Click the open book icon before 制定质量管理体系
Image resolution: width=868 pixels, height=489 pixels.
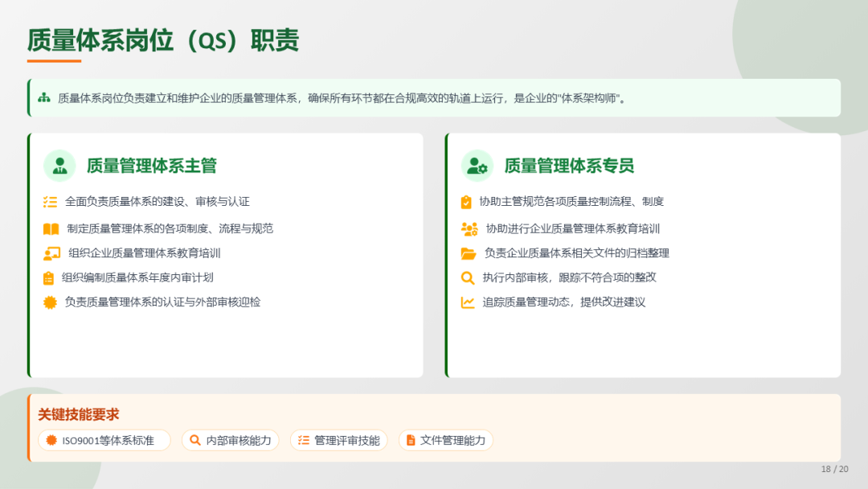(x=51, y=228)
